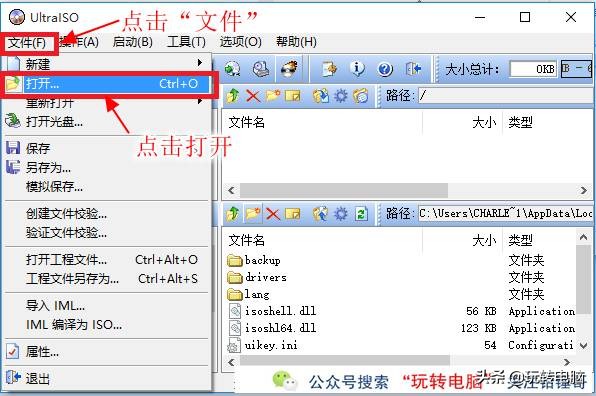Select 验证文件校验... menu entry
596x396 pixels.
[106, 233]
